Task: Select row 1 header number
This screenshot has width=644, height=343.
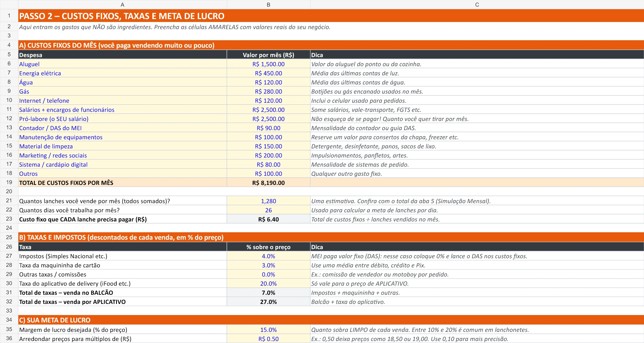Action: coord(9,16)
